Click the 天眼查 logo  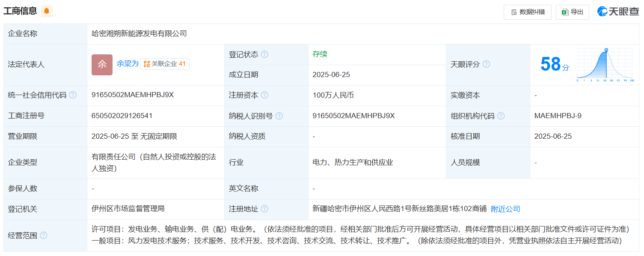(x=618, y=12)
